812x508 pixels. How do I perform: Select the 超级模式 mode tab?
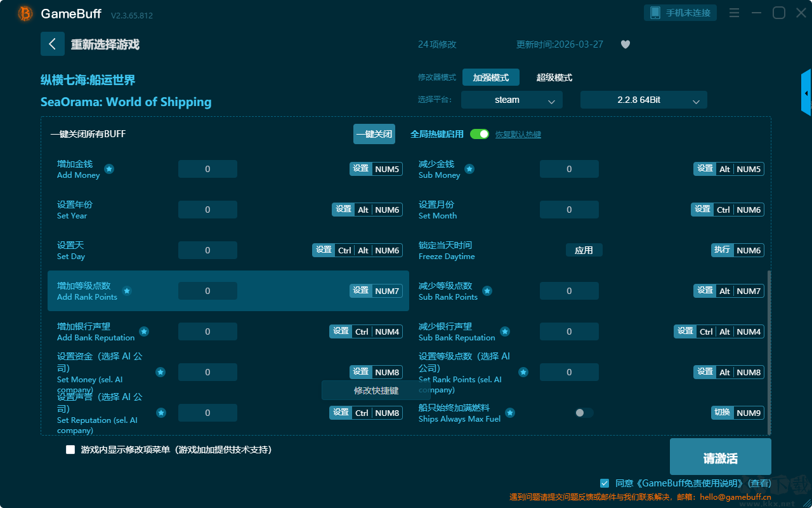point(554,77)
